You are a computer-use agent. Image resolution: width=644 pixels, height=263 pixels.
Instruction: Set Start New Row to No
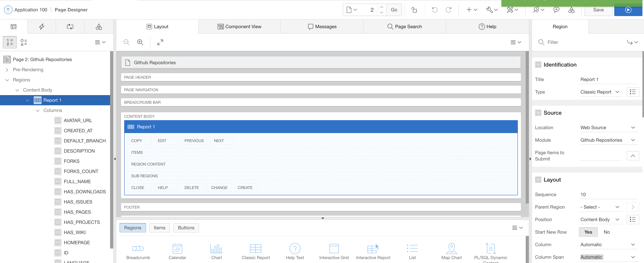(606, 232)
